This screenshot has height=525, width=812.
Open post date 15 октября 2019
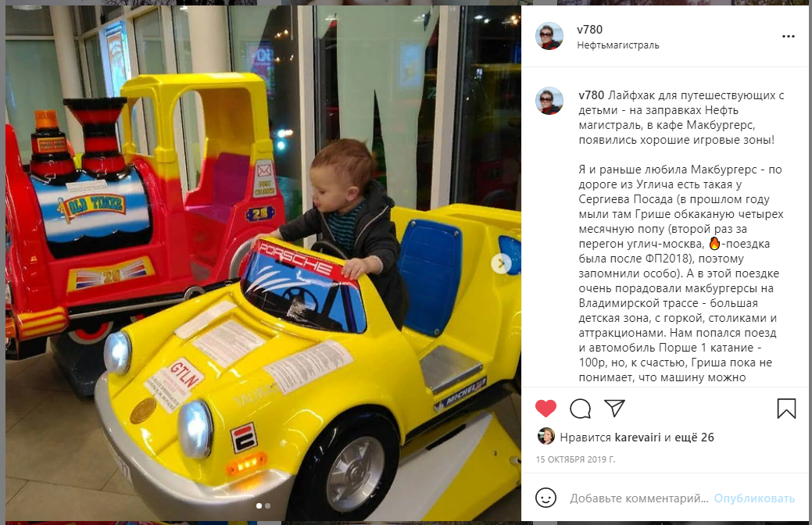(x=575, y=459)
